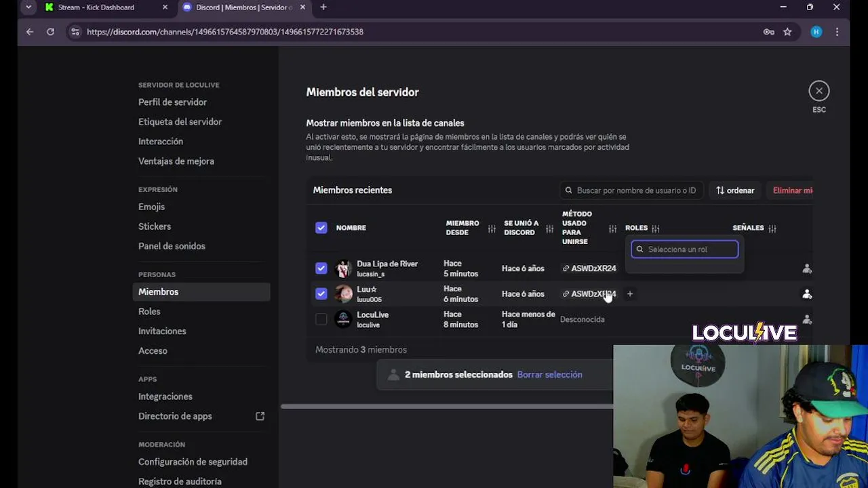
Task: Reload the Discord page
Action: [x=50, y=32]
